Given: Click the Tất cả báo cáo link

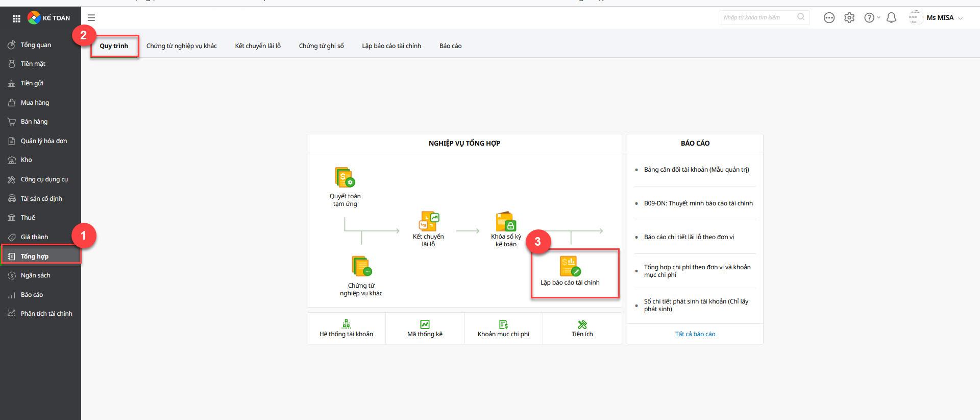Looking at the screenshot, I should pyautogui.click(x=695, y=334).
